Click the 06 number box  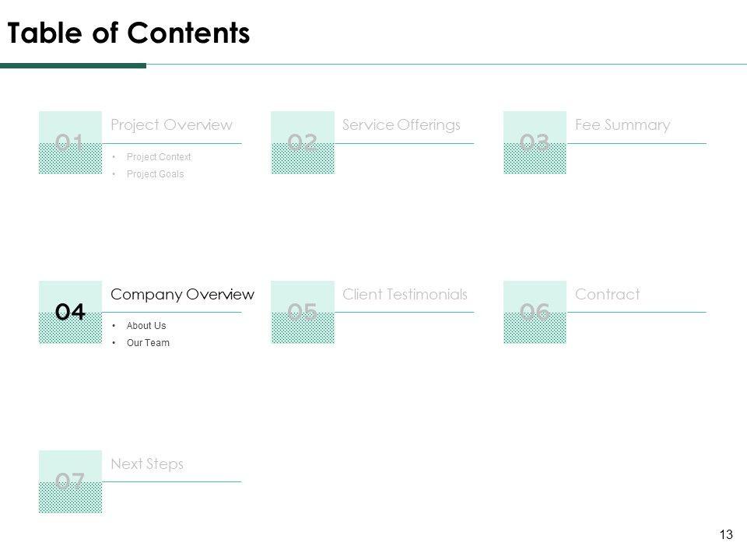point(535,312)
